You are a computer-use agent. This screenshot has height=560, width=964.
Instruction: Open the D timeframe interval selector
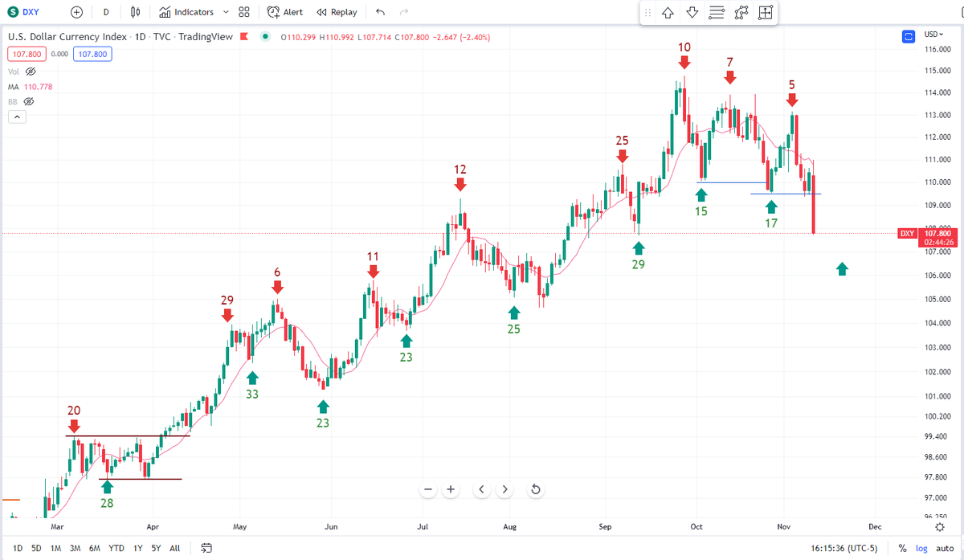tap(106, 12)
